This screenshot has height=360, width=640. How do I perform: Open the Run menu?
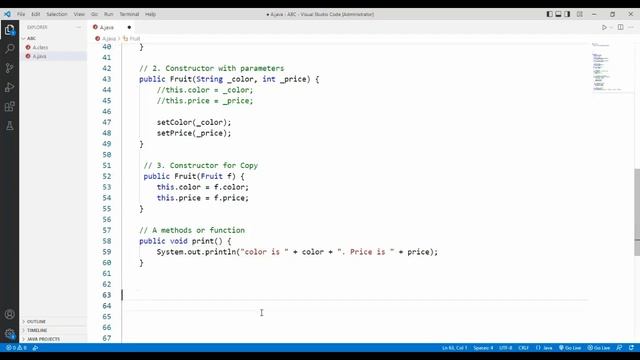click(x=109, y=14)
